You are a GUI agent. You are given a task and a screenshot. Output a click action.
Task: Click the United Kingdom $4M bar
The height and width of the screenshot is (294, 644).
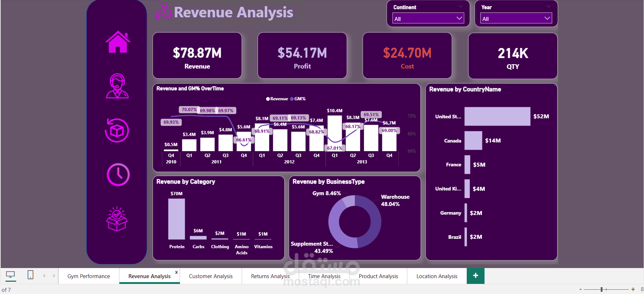tap(467, 189)
